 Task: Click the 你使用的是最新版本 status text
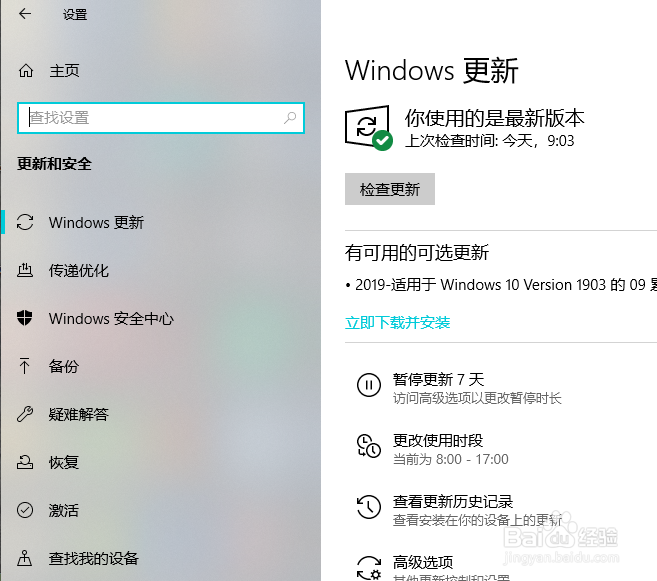click(494, 118)
